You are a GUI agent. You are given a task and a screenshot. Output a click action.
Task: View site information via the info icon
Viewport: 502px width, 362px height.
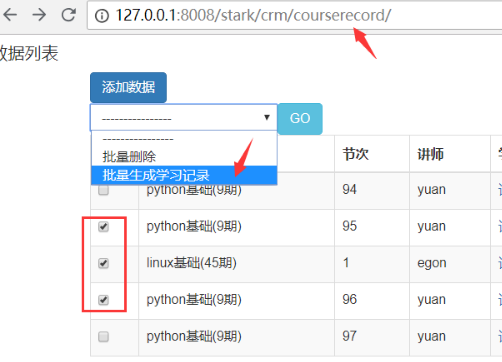102,16
